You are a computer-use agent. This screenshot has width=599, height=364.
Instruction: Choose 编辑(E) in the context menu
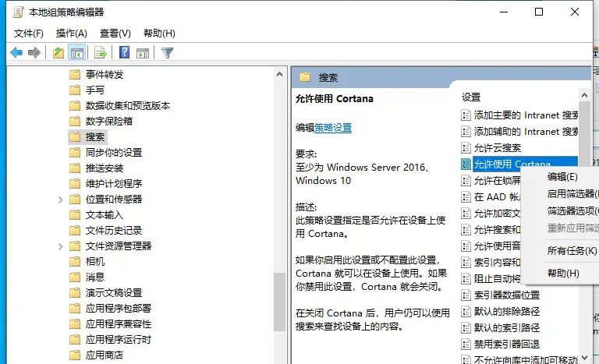[x=562, y=177]
